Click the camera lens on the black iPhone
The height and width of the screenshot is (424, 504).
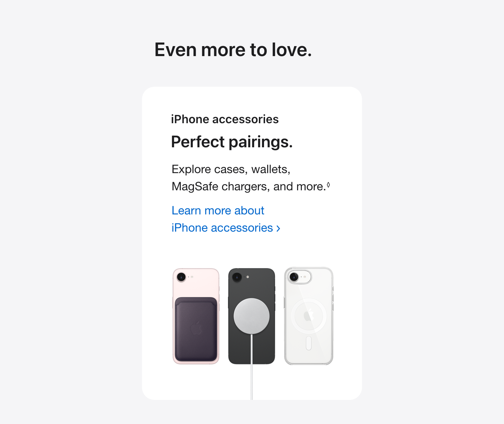click(237, 277)
